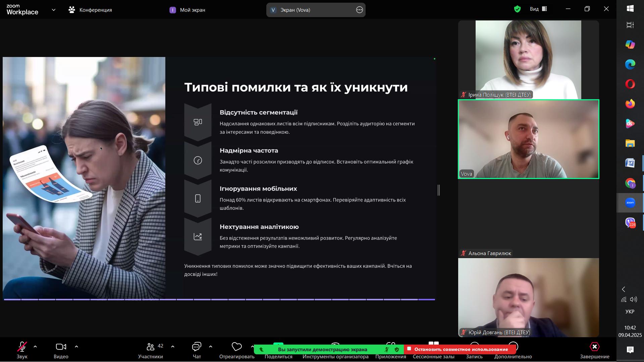This screenshot has height=362, width=644.
Task: Open Viber from Windows taskbar
Action: [630, 223]
